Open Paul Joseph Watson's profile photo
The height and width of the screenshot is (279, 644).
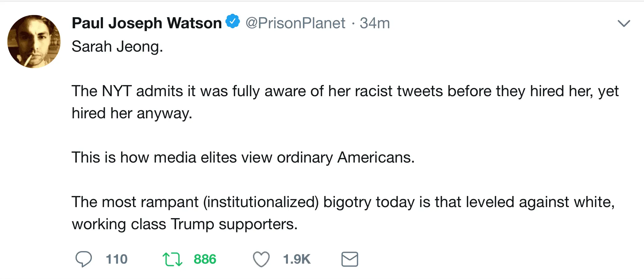[34, 41]
